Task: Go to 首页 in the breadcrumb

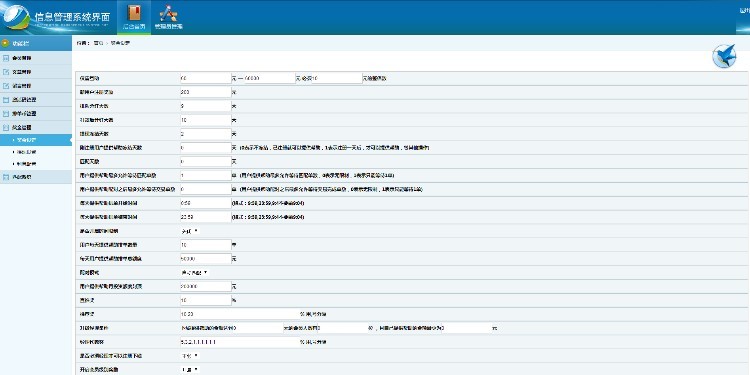Action: pos(98,43)
